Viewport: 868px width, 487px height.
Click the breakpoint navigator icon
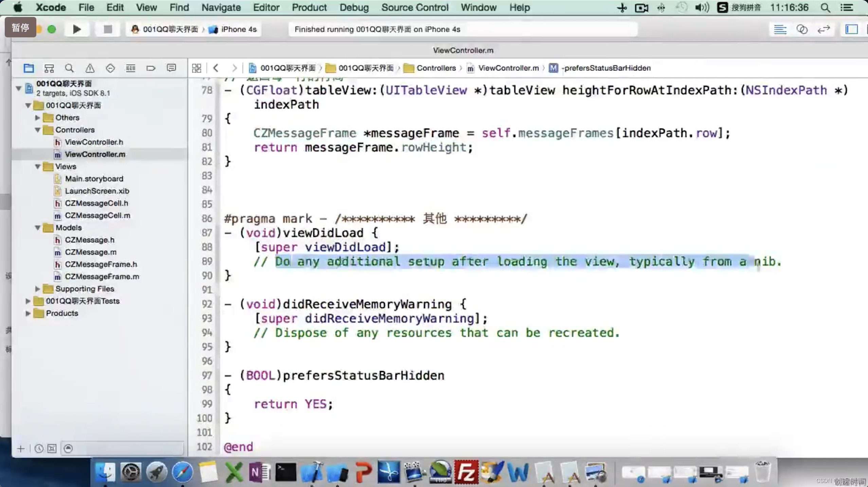coord(151,67)
